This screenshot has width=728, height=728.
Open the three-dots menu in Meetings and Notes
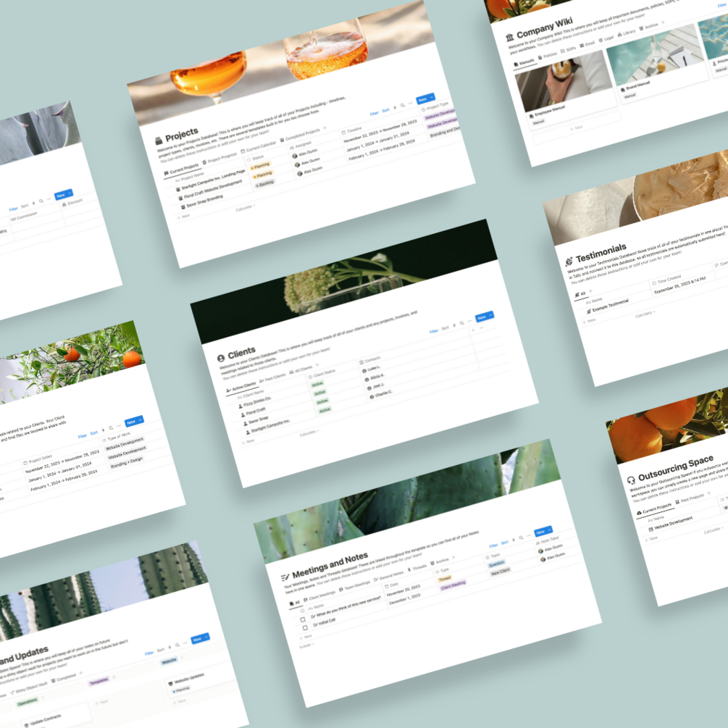[x=528, y=536]
